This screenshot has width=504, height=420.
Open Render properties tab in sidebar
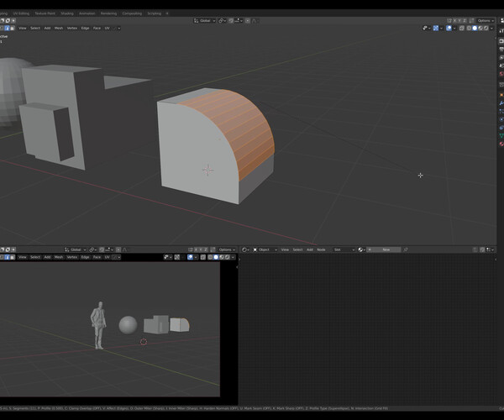(501, 41)
